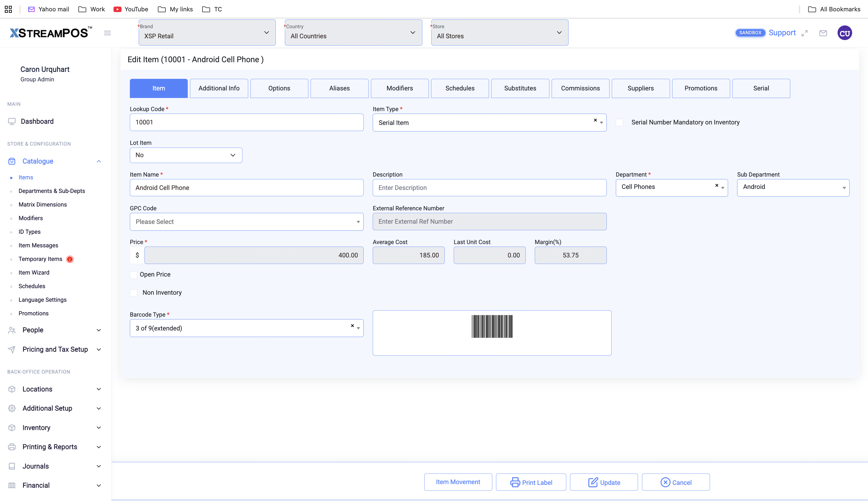Image resolution: width=868 pixels, height=501 pixels.
Task: Collapse the Catalogue menu section
Action: (x=99, y=161)
